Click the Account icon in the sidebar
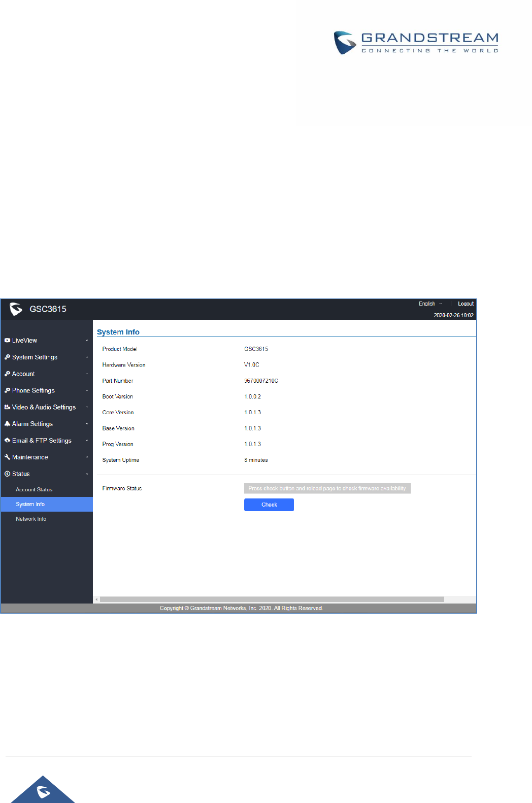The height and width of the screenshot is (803, 532). click(7, 374)
